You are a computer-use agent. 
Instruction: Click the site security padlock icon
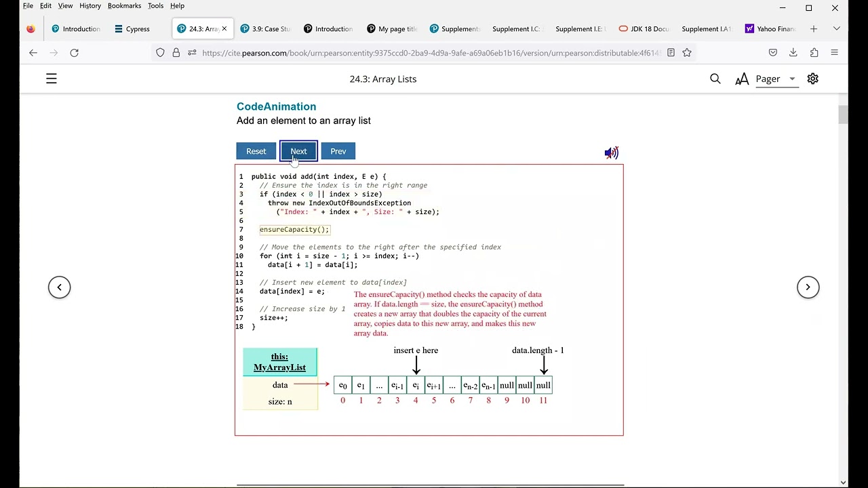pos(176,53)
